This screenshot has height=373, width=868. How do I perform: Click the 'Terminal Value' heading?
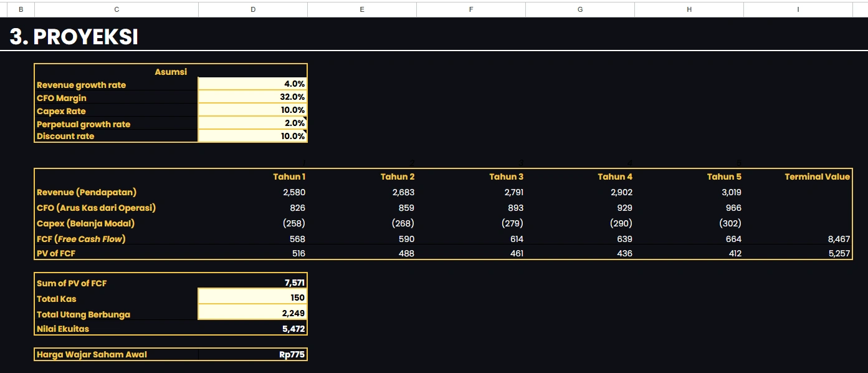coord(817,177)
